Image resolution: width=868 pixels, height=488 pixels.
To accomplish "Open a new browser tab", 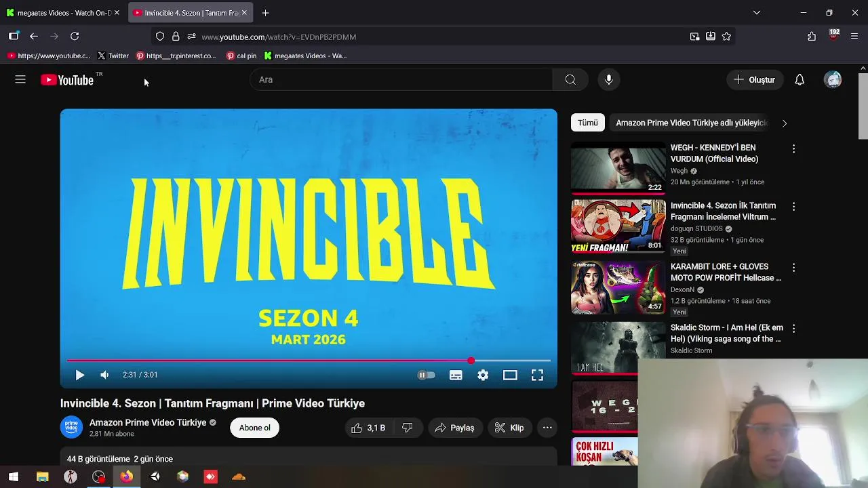I will [265, 13].
